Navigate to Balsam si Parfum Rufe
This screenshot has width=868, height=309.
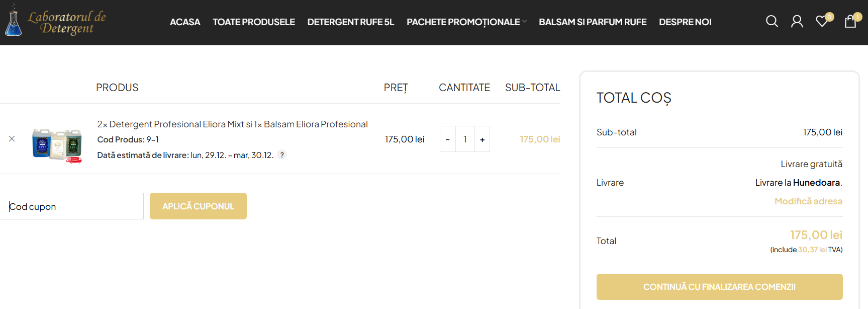click(x=592, y=22)
